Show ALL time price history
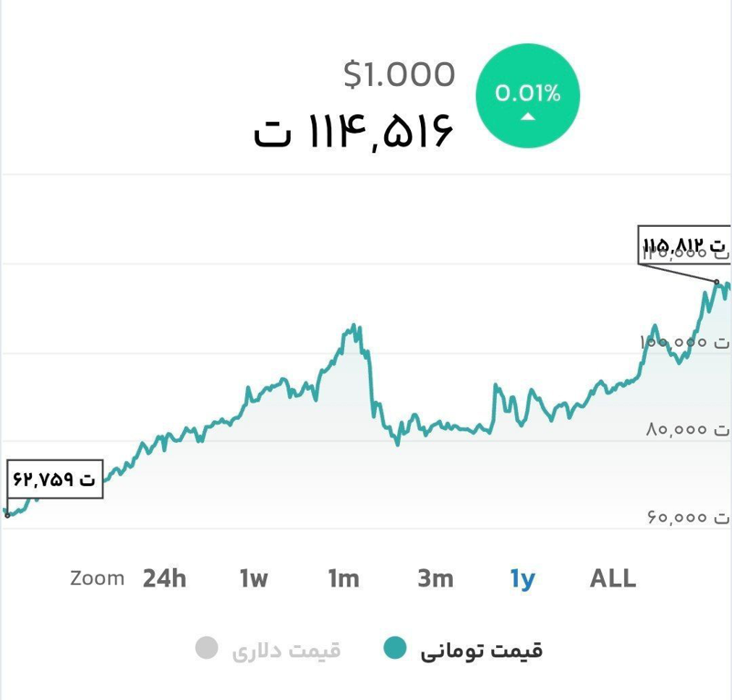Viewport: 732px width, 700px height. [x=612, y=578]
